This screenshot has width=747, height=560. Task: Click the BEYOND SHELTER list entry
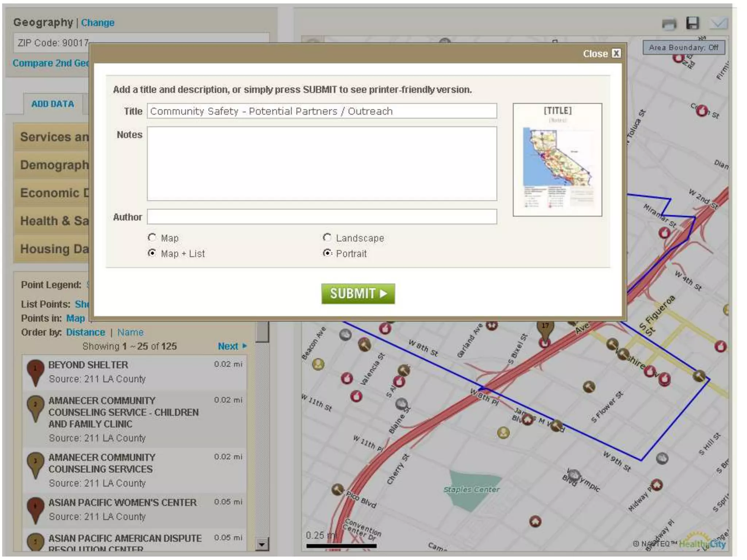pos(134,372)
